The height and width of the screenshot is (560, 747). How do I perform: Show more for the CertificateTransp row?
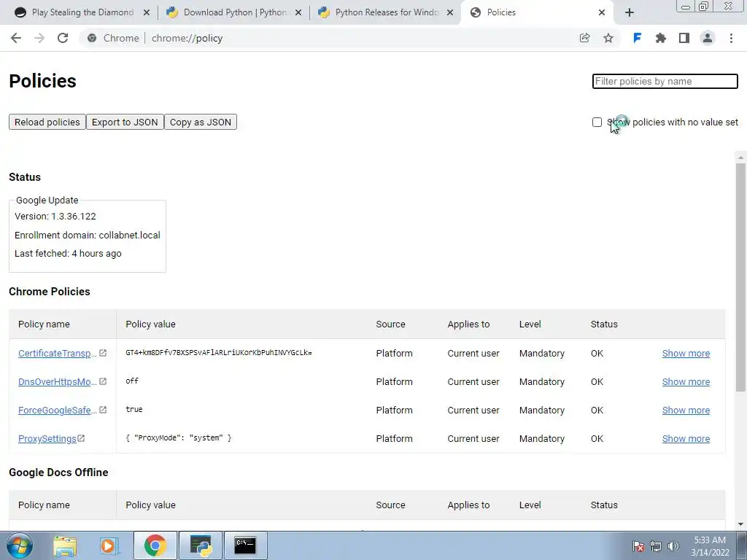pyautogui.click(x=686, y=354)
